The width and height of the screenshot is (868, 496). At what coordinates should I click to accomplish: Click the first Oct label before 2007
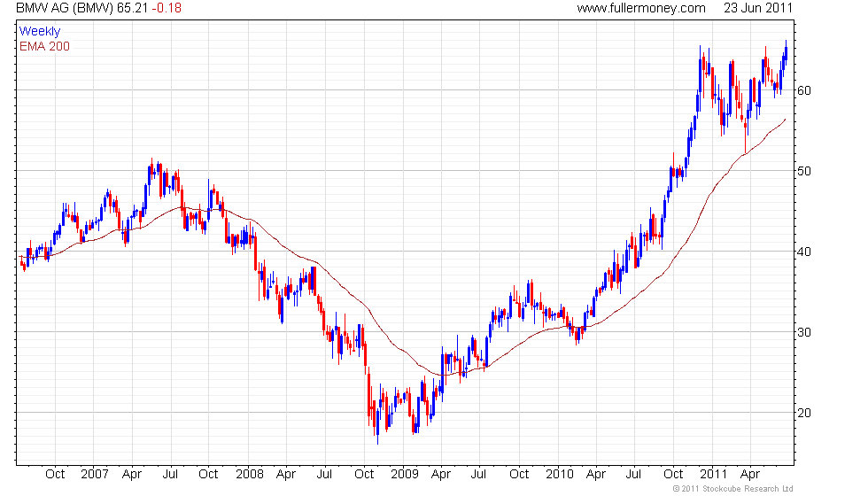click(x=55, y=475)
